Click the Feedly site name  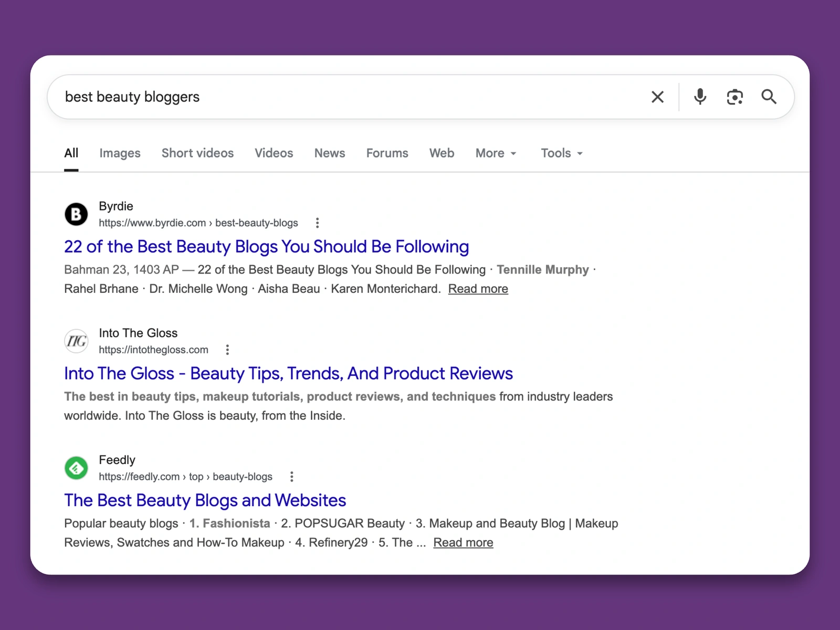click(117, 460)
